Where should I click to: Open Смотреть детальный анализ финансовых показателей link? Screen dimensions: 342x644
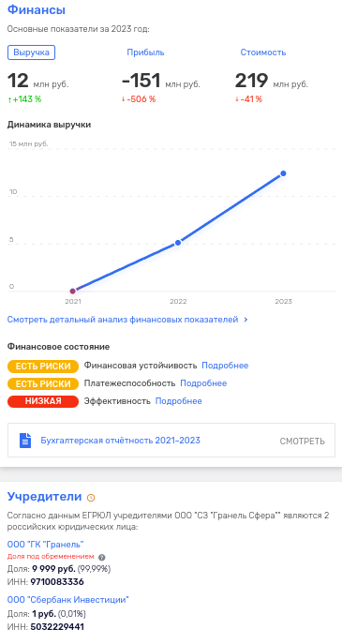pyautogui.click(x=123, y=320)
